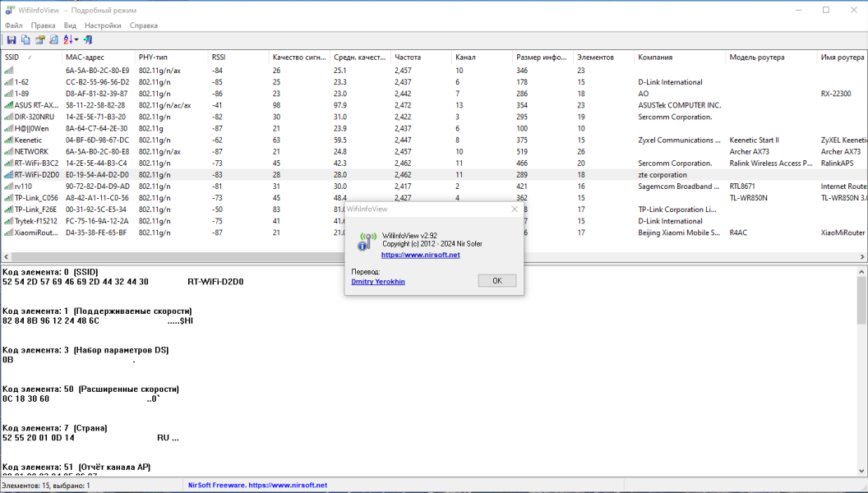Click the NirSoft Freeware status bar link
This screenshot has height=493, width=868.
(257, 486)
